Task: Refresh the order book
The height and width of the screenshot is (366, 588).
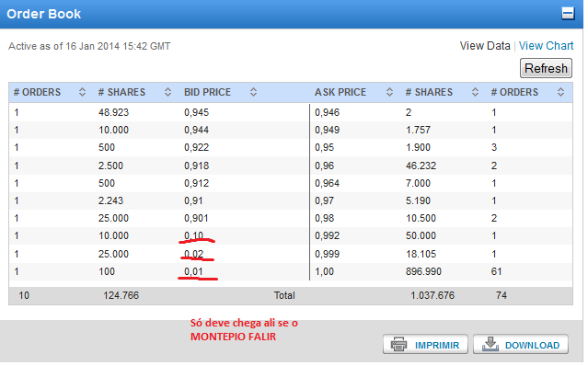Action: coord(546,68)
